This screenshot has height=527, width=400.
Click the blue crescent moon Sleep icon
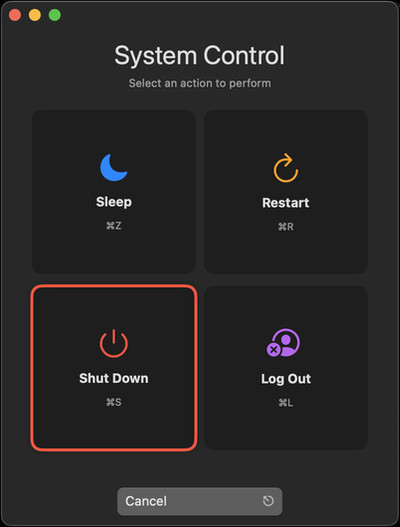tap(114, 168)
